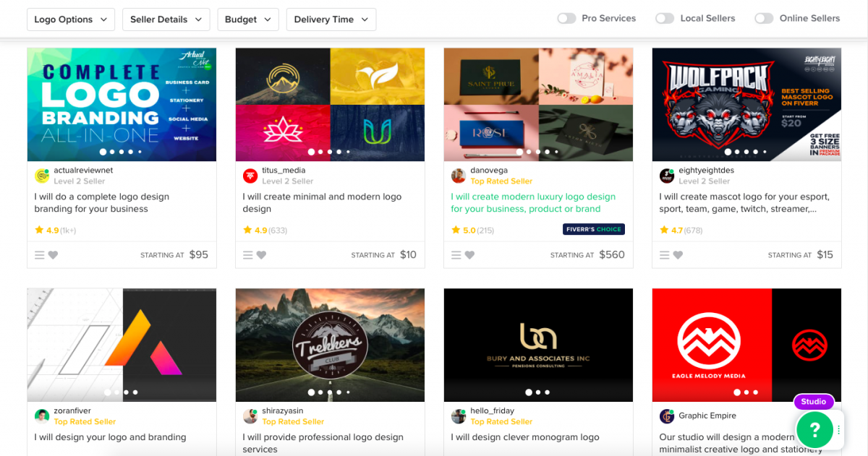
Task: Open 'I will create minimal and modern logo design'
Action: (322, 203)
